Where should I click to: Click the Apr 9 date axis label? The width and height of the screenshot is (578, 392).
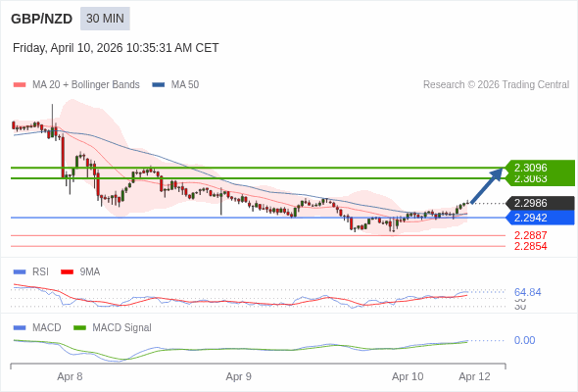238,377
